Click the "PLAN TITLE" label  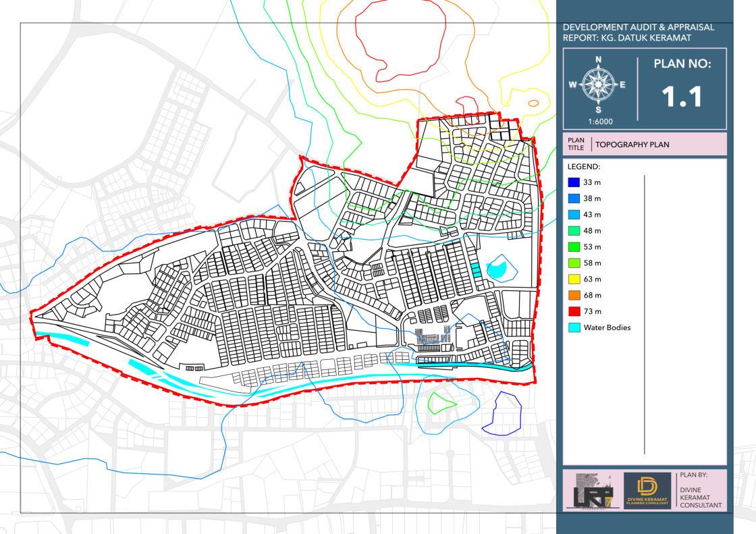576,144
